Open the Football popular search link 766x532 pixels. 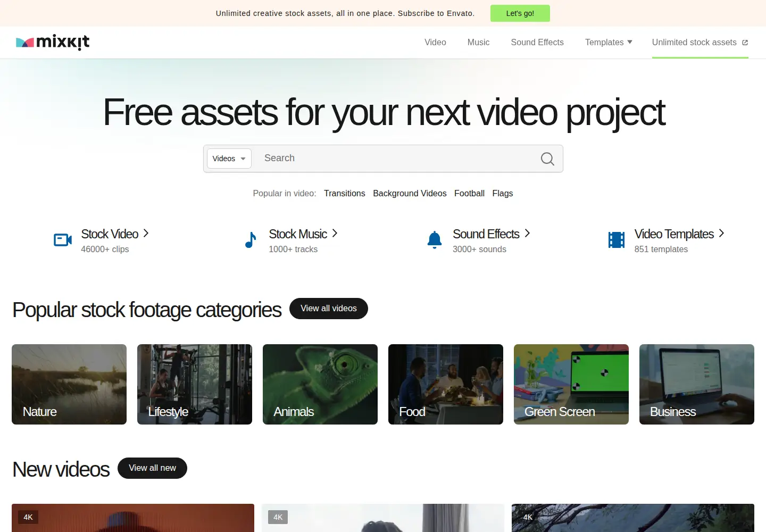tap(469, 193)
